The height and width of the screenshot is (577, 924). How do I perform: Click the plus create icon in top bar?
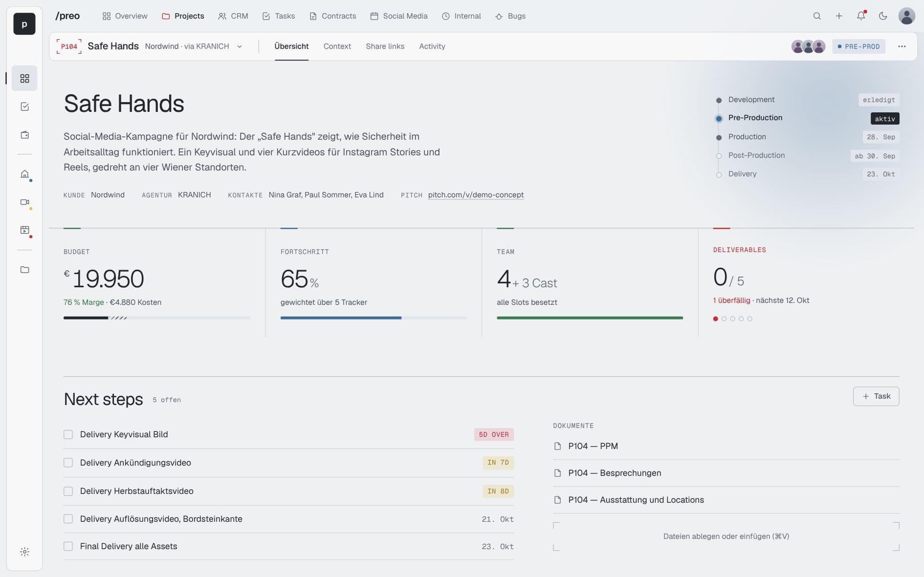coord(839,16)
